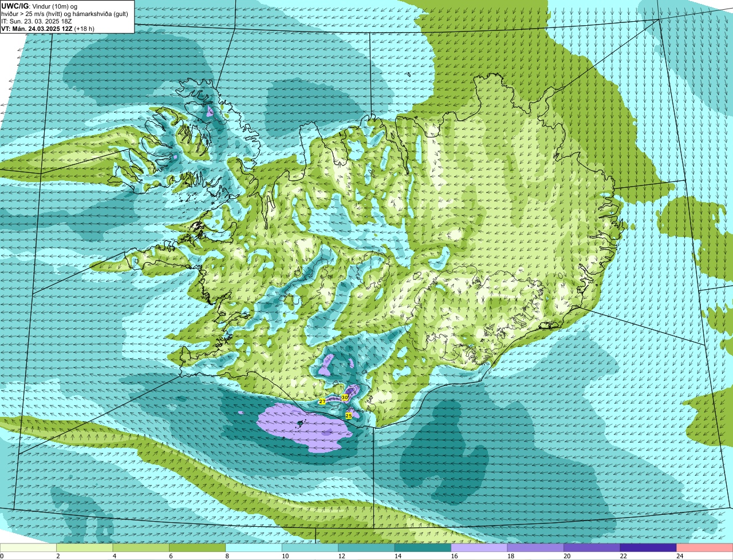Select the 20–22 violet legend swatch

click(x=592, y=548)
